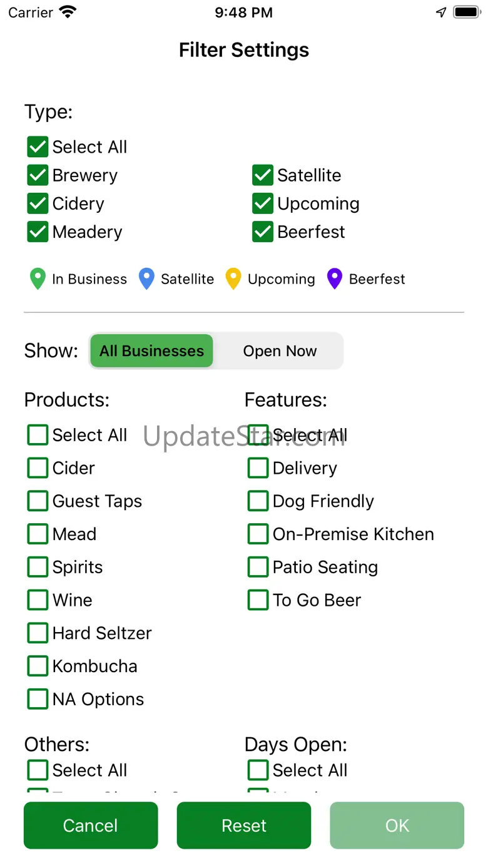This screenshot has width=488, height=868.
Task: Tap the location arrow in status bar
Action: click(441, 13)
